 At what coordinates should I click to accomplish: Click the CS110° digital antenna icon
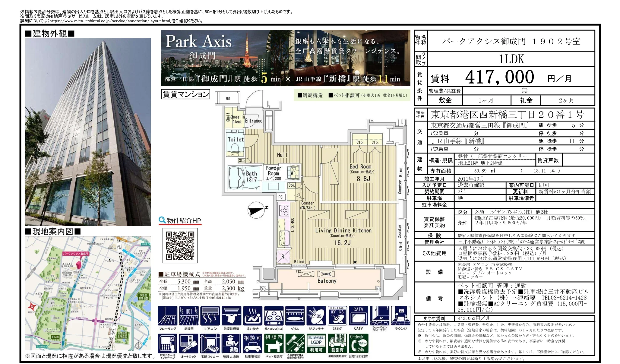pos(337,316)
